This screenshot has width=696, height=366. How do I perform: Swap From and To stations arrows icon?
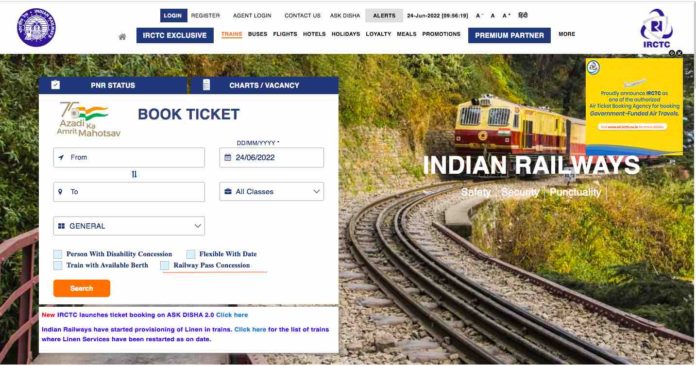coord(134,174)
